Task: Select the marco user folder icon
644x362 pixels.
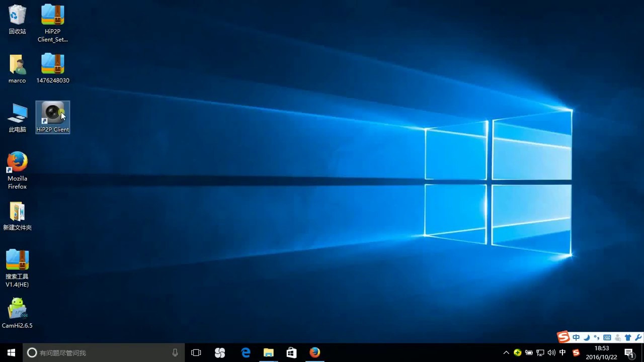Action: (x=17, y=68)
